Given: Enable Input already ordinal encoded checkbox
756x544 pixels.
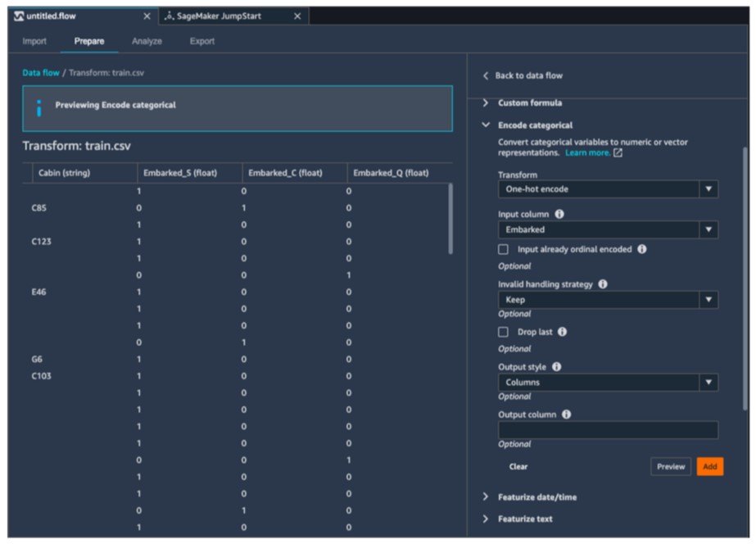Looking at the screenshot, I should 504,250.
